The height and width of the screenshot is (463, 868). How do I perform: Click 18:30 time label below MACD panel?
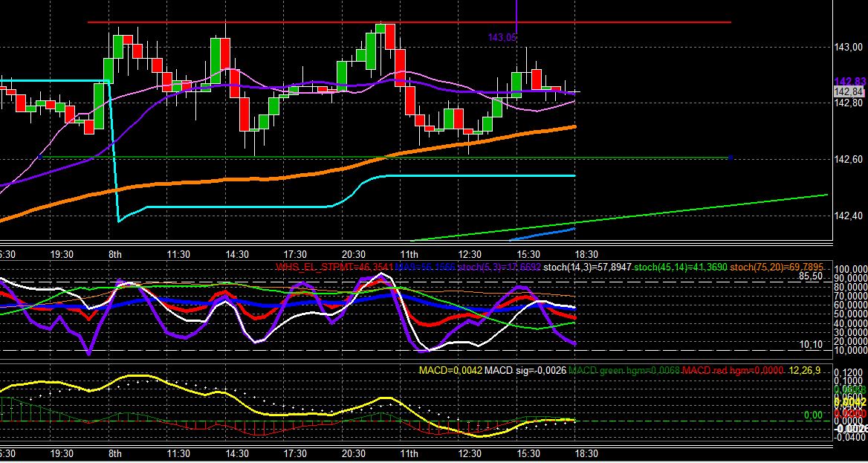coord(586,453)
